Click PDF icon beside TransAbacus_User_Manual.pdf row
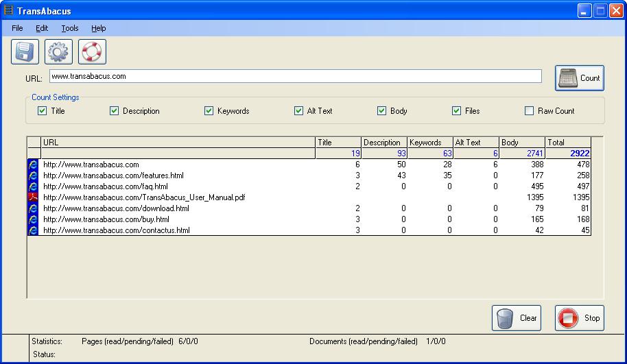 33,197
